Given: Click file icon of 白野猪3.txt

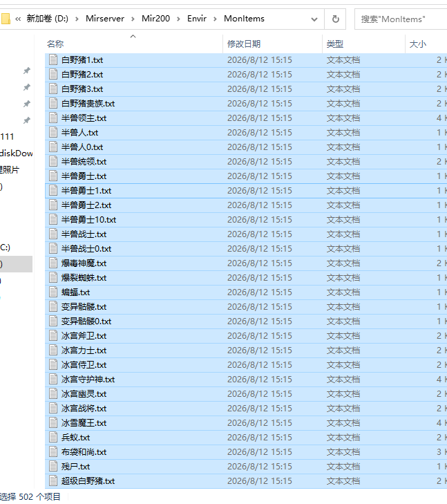Looking at the screenshot, I should pos(53,88).
